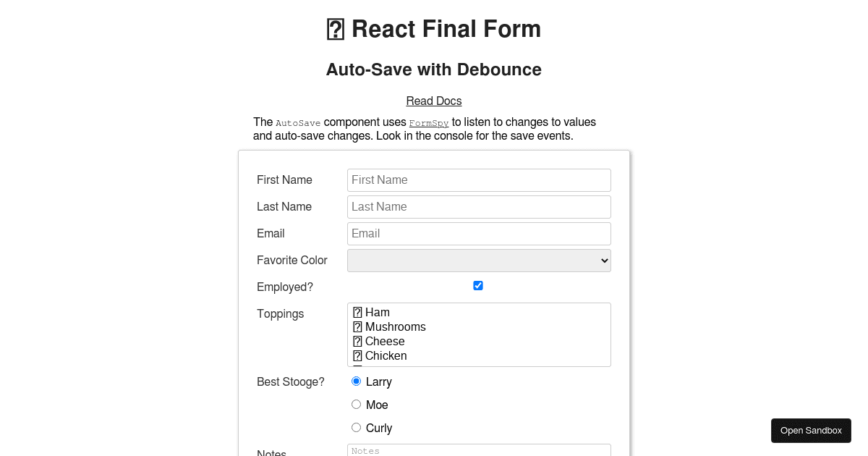Click the Favorite Color dropdown arrow
868x456 pixels.
point(602,260)
